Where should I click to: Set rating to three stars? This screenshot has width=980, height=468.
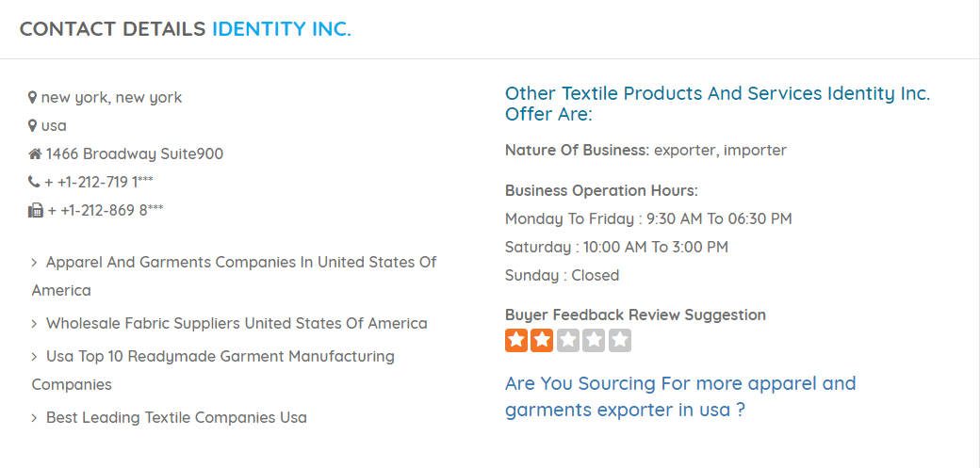point(567,340)
